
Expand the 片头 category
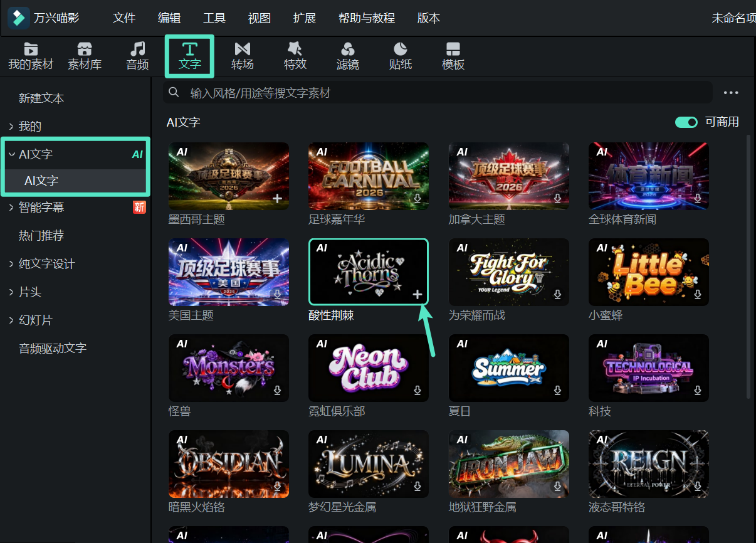tap(11, 292)
